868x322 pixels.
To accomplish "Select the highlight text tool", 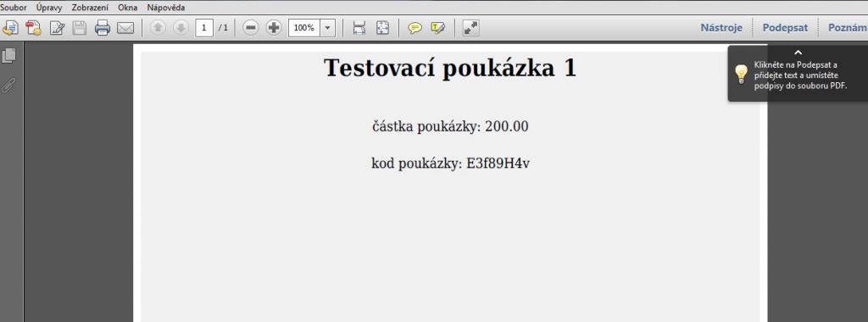I will [438, 28].
